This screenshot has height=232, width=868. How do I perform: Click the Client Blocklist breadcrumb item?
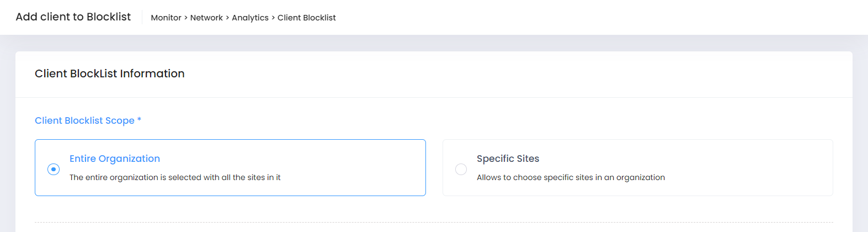click(x=306, y=18)
